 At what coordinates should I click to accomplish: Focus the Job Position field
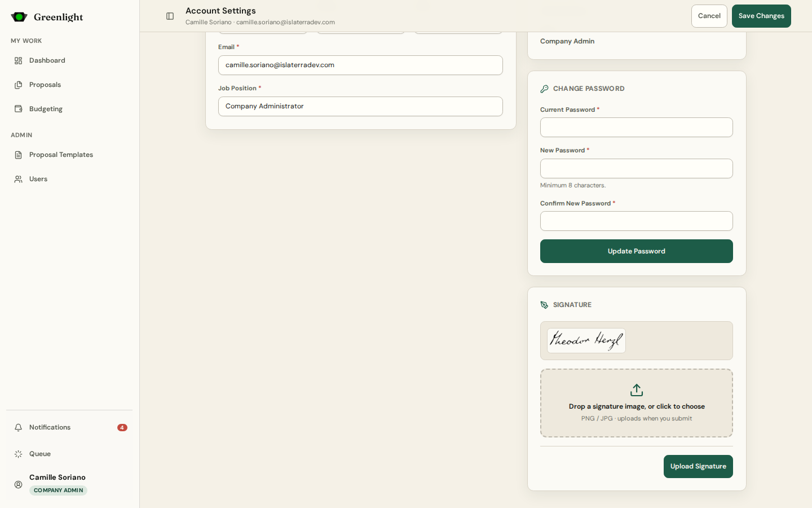[360, 106]
